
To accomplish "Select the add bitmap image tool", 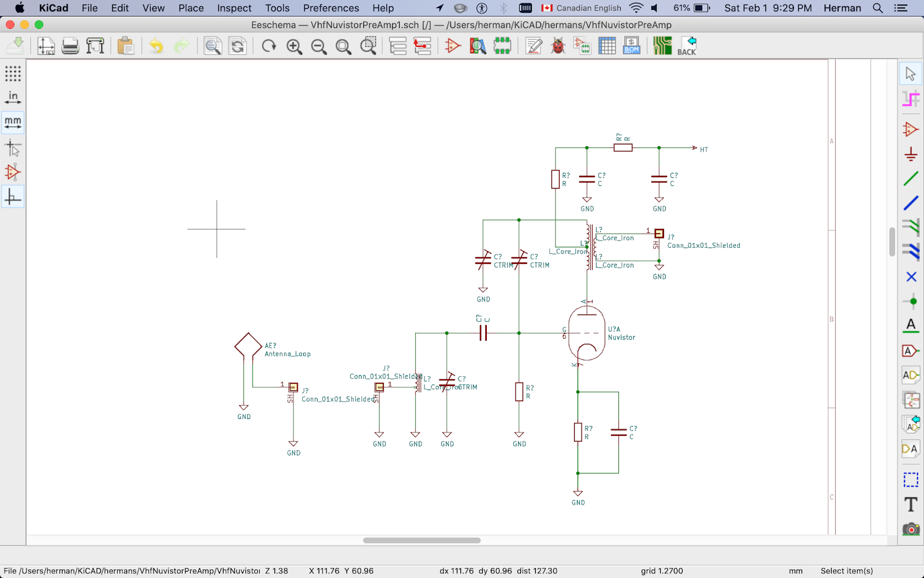I will coord(911,528).
